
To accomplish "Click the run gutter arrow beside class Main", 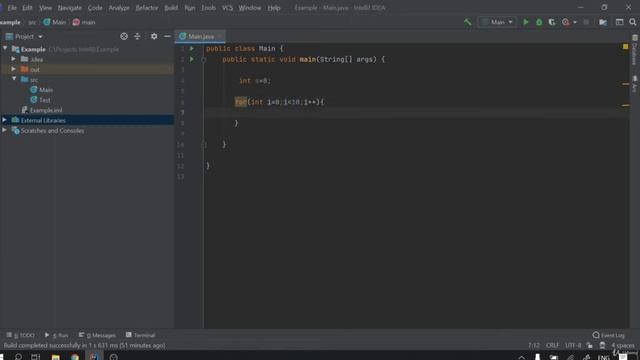I will pos(192,49).
